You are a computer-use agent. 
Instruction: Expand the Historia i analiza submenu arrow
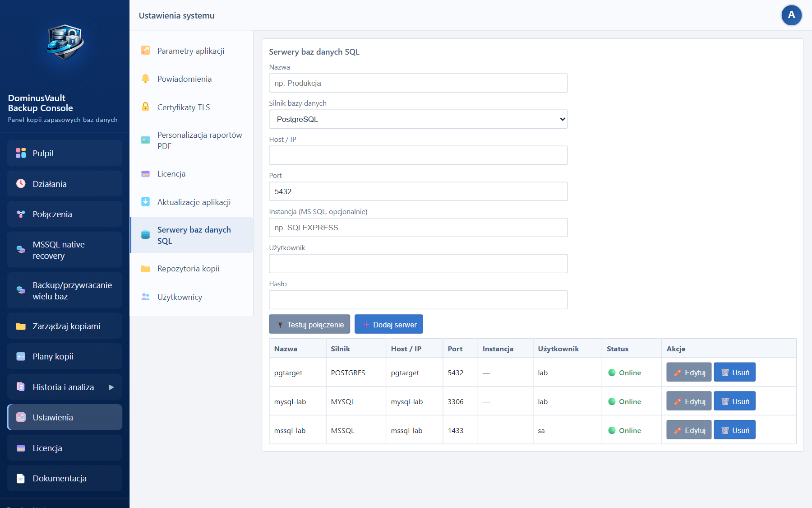pyautogui.click(x=111, y=387)
